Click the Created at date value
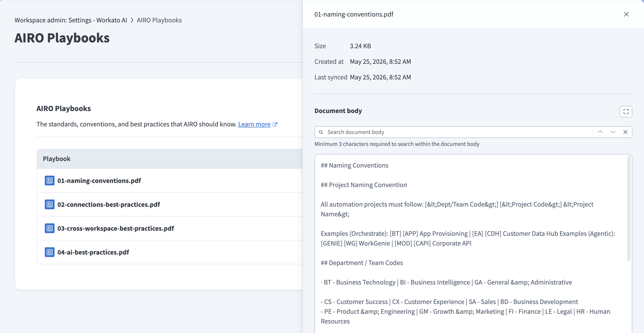The width and height of the screenshot is (644, 333). point(380,62)
